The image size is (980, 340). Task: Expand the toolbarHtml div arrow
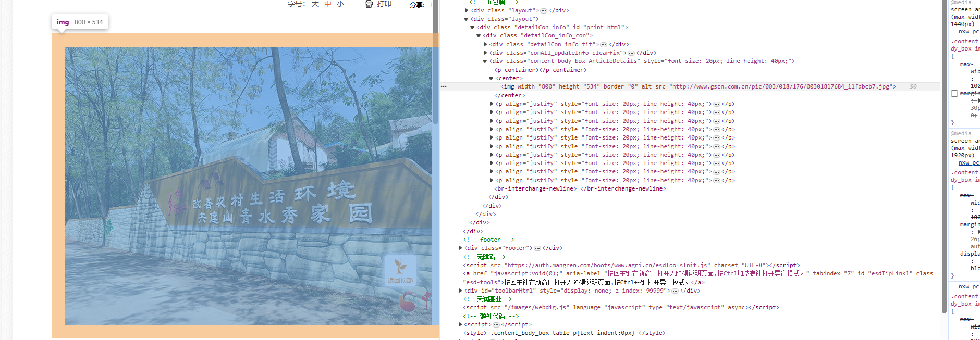(x=460, y=291)
